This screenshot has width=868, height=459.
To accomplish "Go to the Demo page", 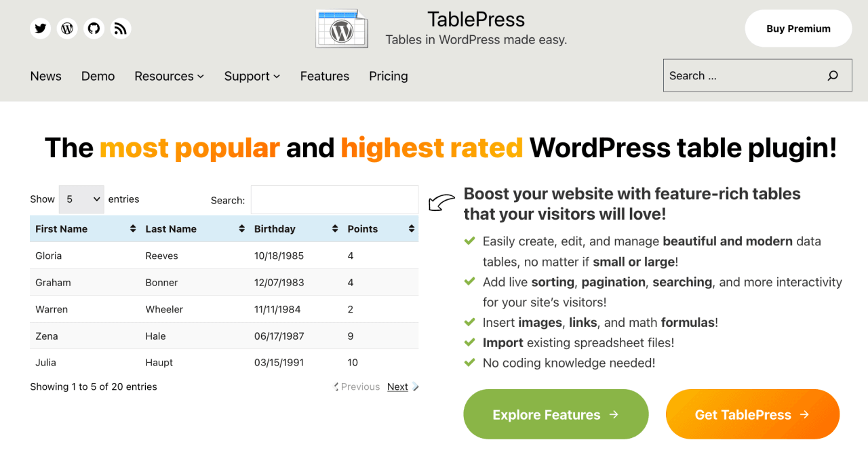I will pyautogui.click(x=98, y=76).
